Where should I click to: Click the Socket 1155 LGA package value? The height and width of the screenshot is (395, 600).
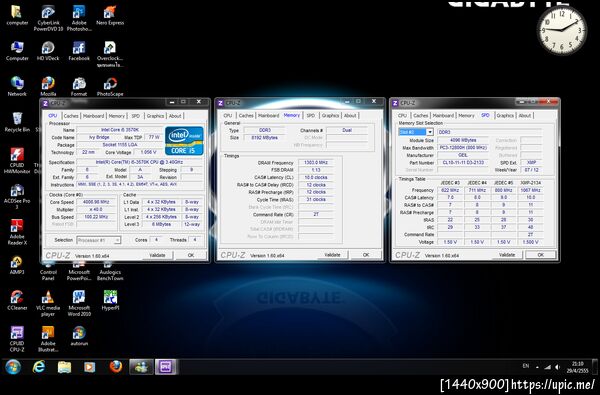[x=119, y=145]
